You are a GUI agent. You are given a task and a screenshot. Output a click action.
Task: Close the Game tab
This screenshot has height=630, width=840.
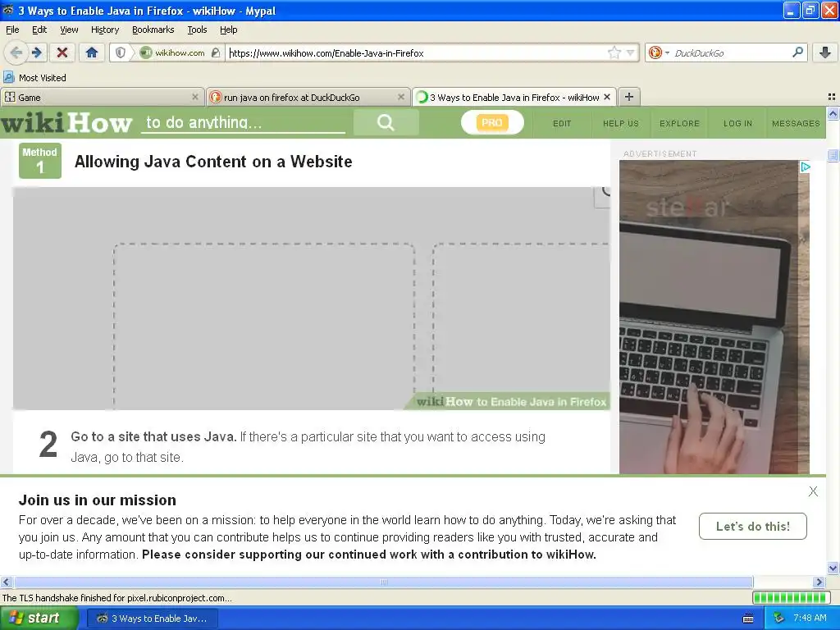click(195, 97)
